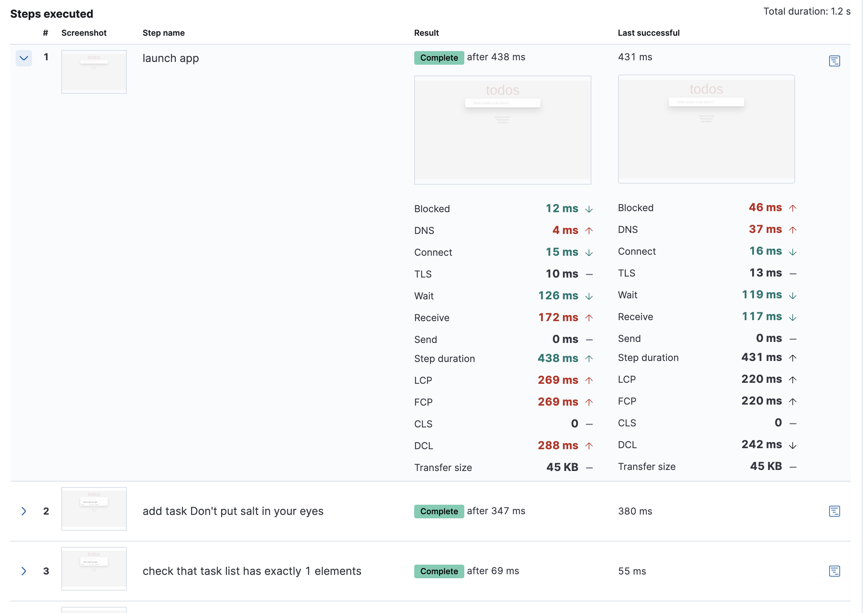Click the Result DNS 4 ms value

(x=565, y=230)
